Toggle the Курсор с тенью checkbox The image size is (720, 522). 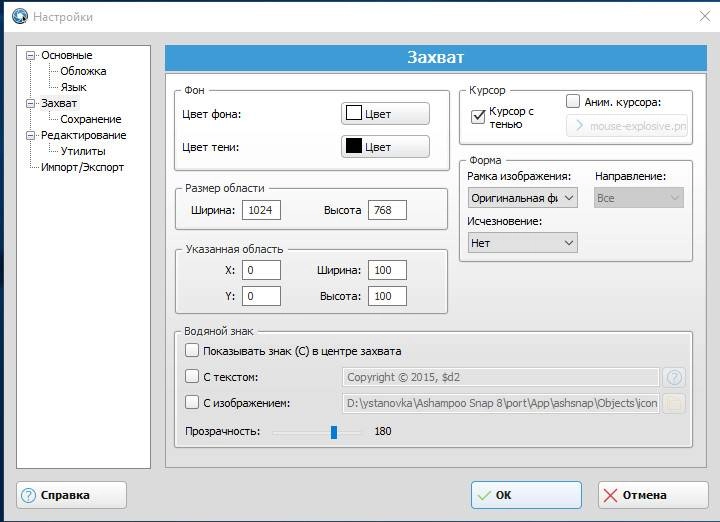tap(478, 117)
